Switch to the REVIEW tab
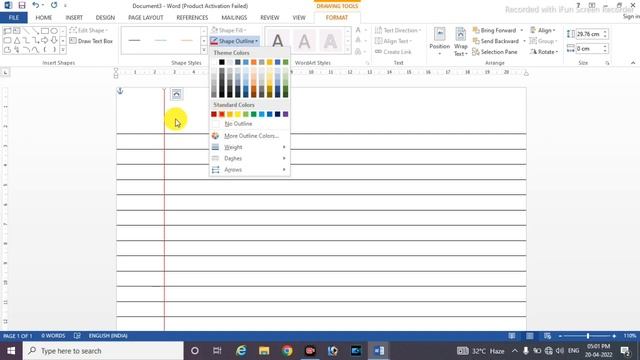This screenshot has width=640, height=360. tap(270, 18)
